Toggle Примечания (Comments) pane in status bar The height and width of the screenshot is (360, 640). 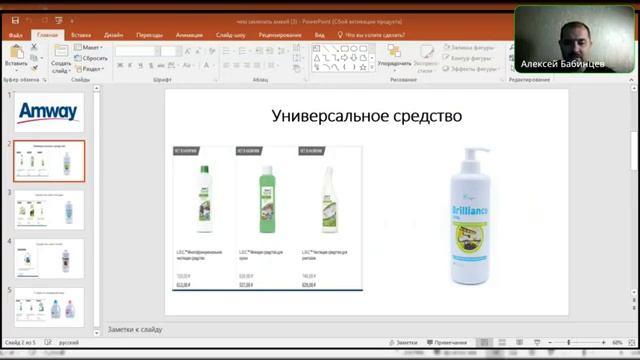tap(447, 342)
